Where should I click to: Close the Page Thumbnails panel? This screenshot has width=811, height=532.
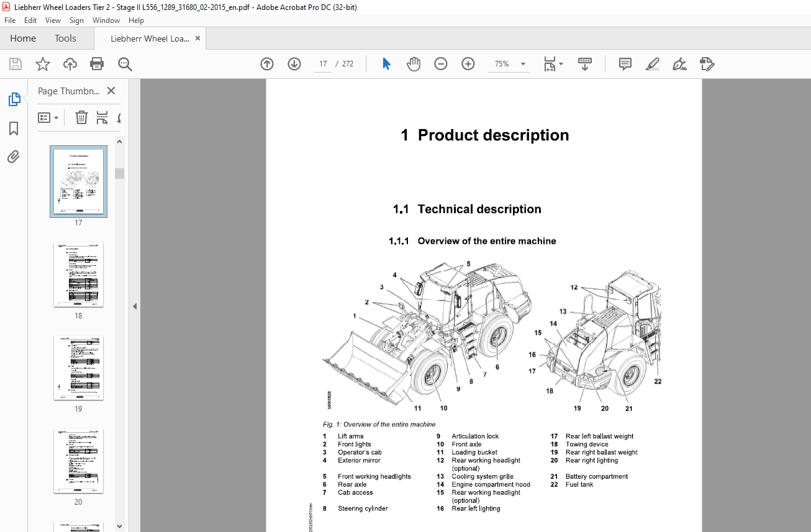click(111, 91)
